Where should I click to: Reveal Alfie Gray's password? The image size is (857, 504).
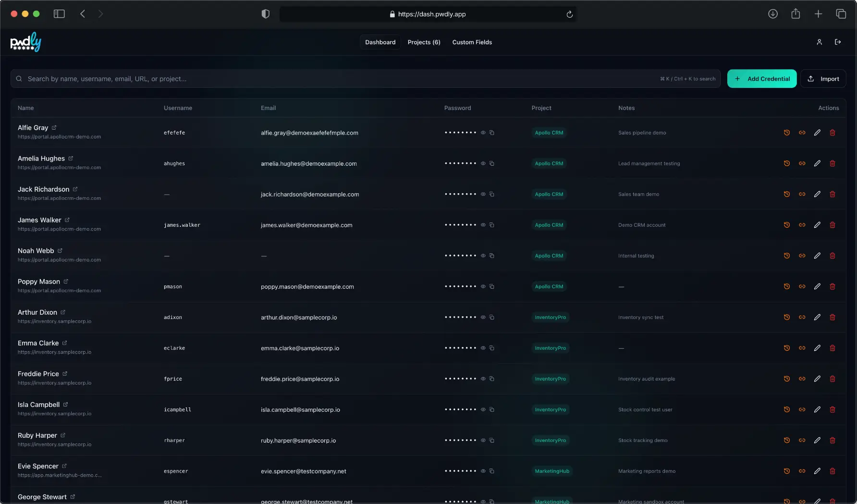(x=483, y=133)
